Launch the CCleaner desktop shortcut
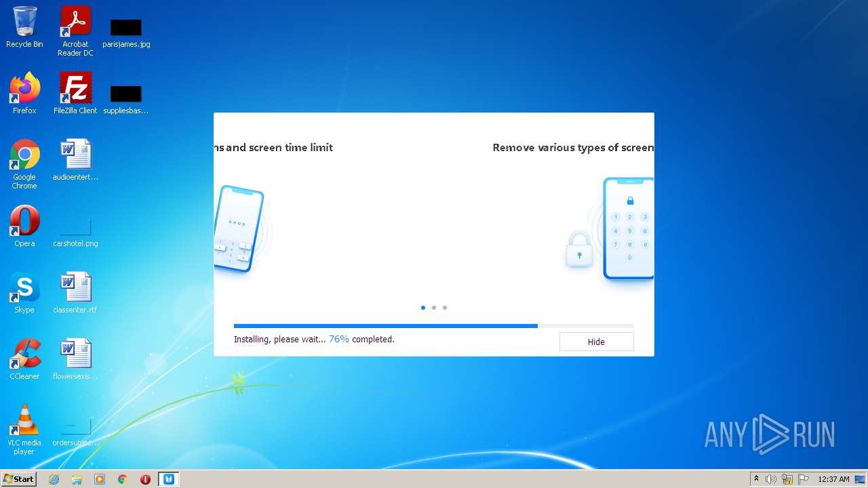 click(x=24, y=359)
